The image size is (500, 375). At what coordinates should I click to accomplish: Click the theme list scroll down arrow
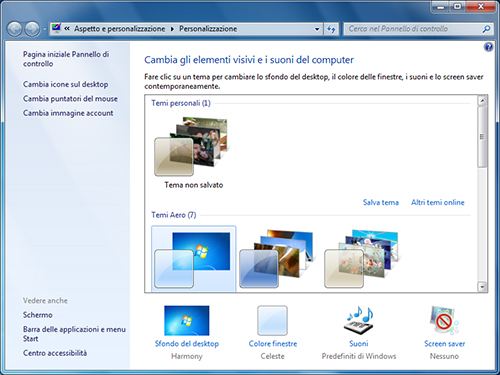point(482,287)
